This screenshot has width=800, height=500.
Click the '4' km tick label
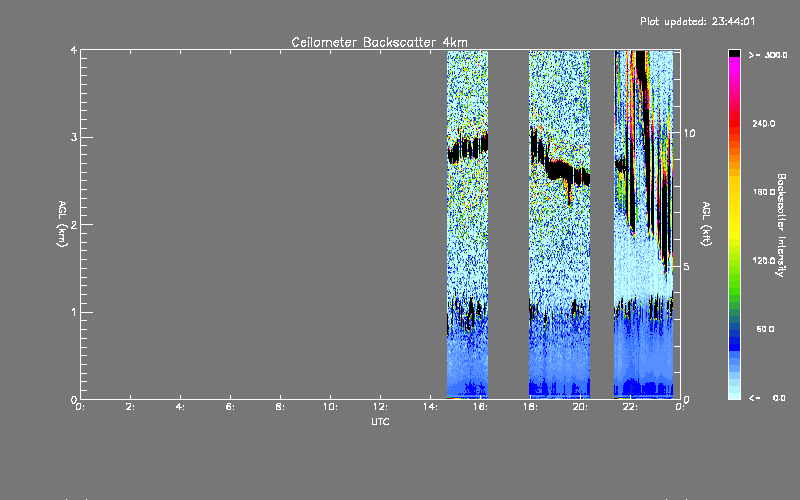click(74, 50)
